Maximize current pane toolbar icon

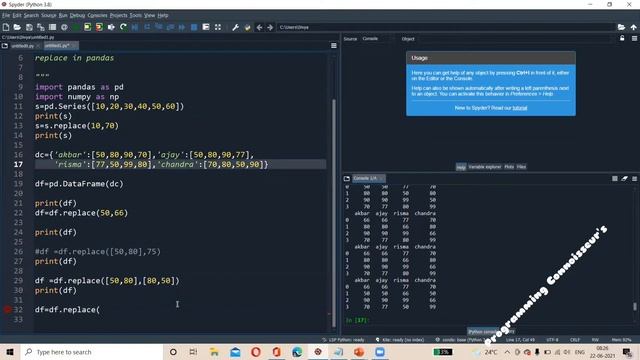(x=218, y=27)
